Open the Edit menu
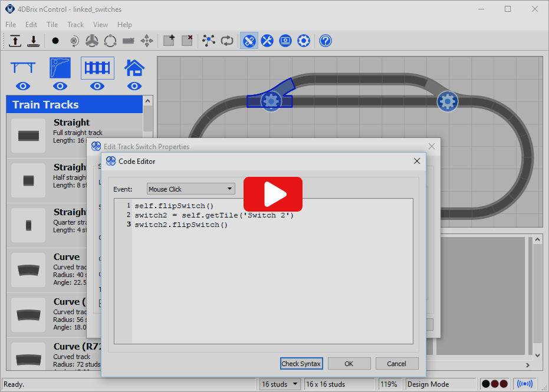Image resolution: width=549 pixels, height=392 pixels. click(31, 25)
